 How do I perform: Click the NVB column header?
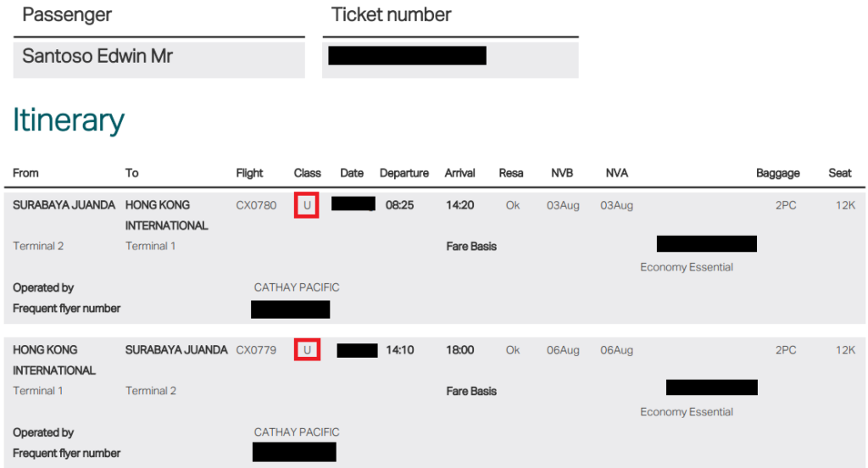click(562, 173)
